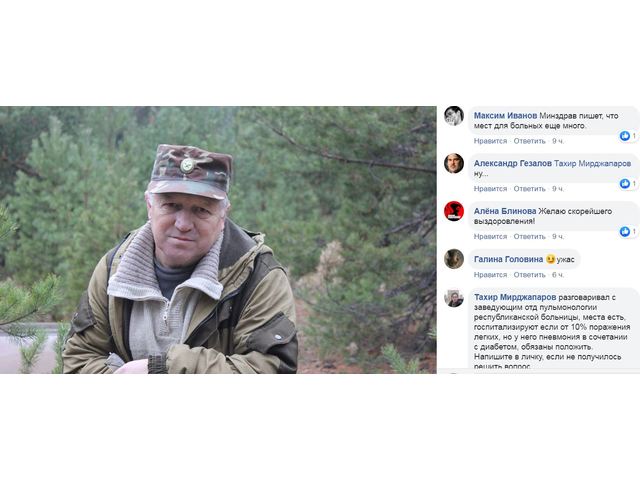Screen dimensions: 640x480
Task: Open Максим Иванов's profile avatar
Action: click(x=454, y=116)
